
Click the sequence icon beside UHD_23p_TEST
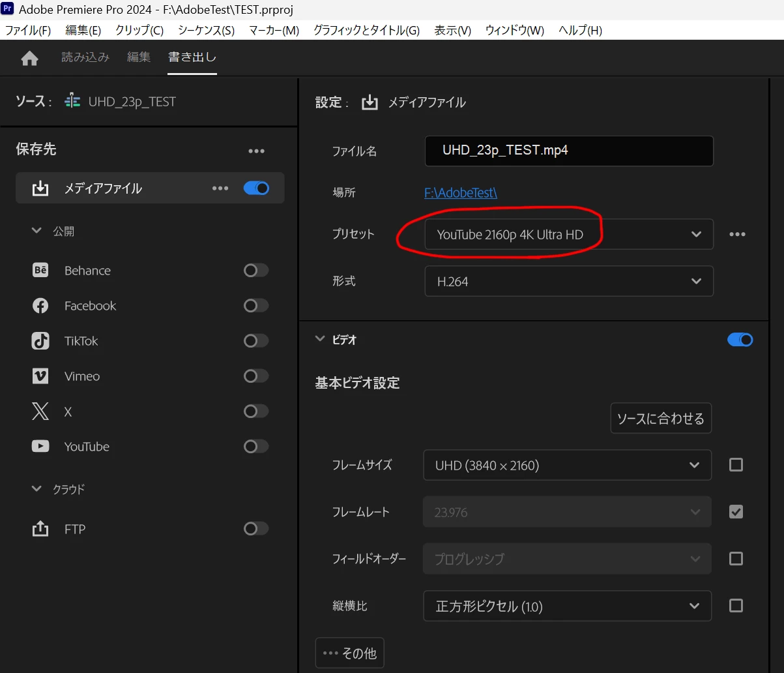click(x=72, y=102)
